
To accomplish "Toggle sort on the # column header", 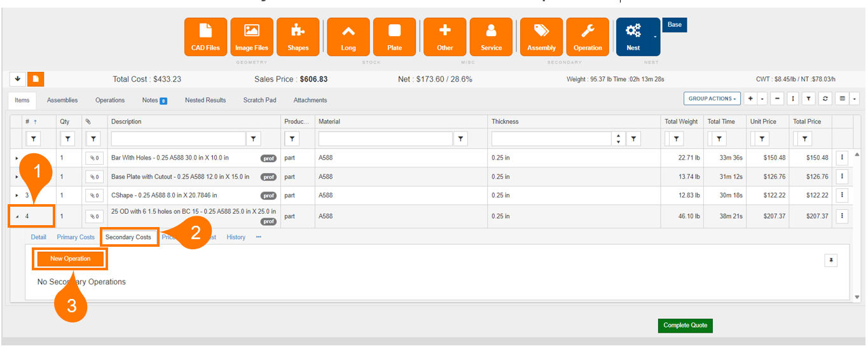I will 31,121.
